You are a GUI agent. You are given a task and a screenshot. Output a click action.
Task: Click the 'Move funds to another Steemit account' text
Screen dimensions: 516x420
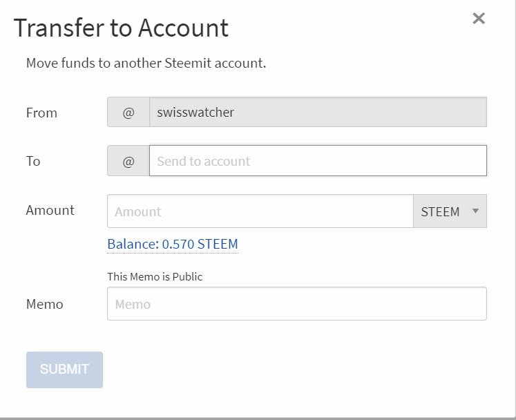coord(146,63)
